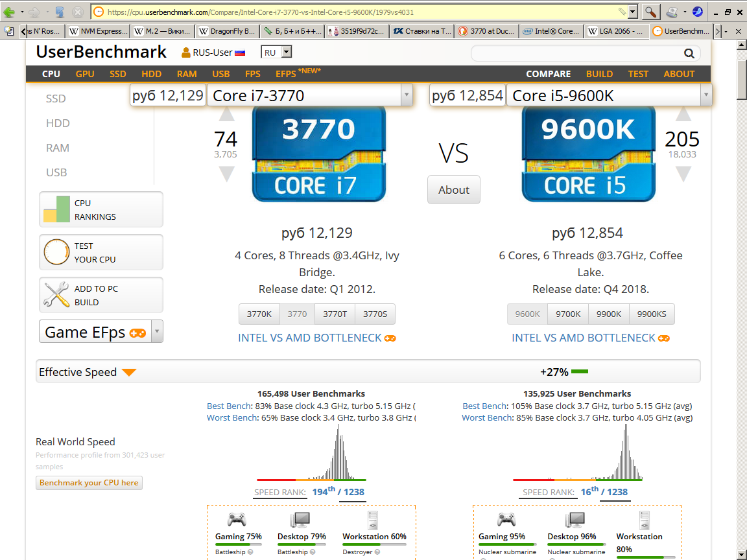Click the down arrow below Core i5-9600K score 205

click(684, 174)
